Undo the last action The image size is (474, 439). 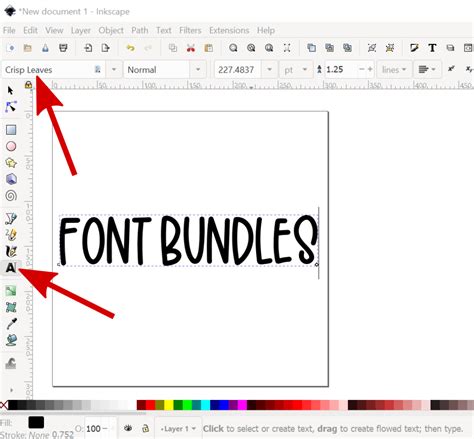pos(130,48)
